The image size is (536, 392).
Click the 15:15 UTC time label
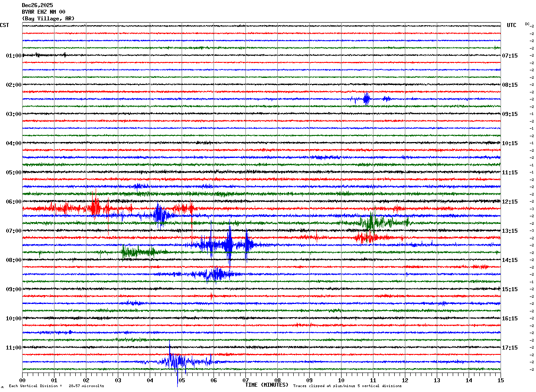coord(510,289)
